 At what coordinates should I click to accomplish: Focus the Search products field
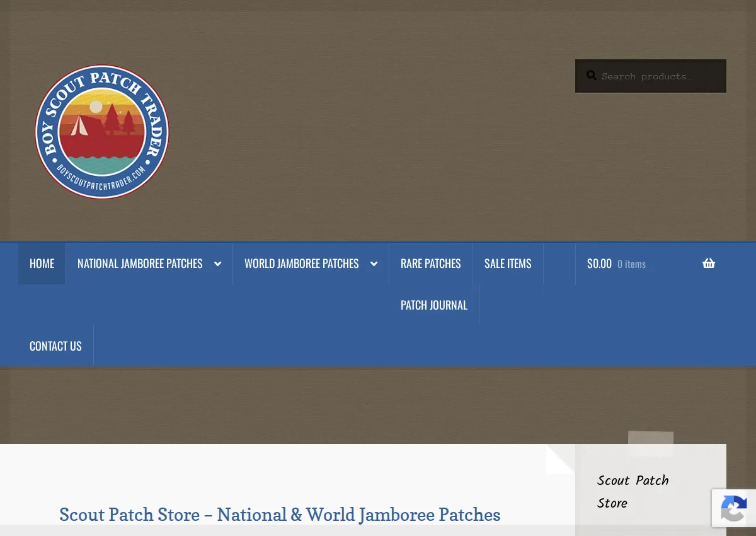[651, 76]
